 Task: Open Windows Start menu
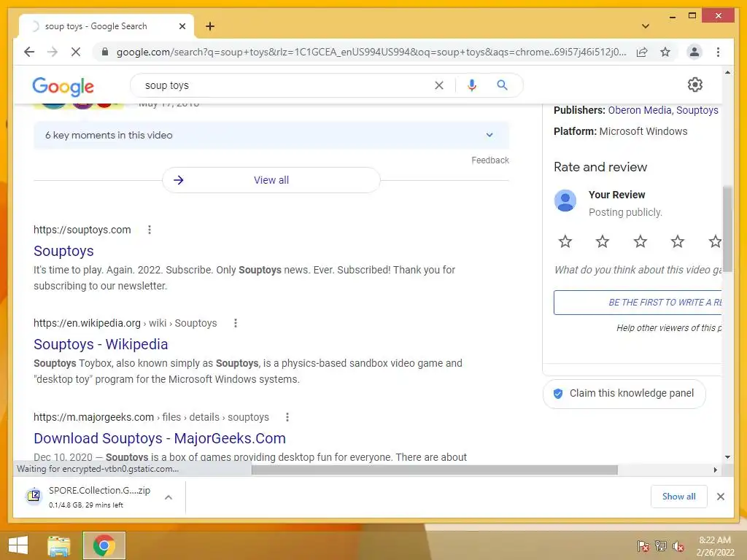(18, 545)
